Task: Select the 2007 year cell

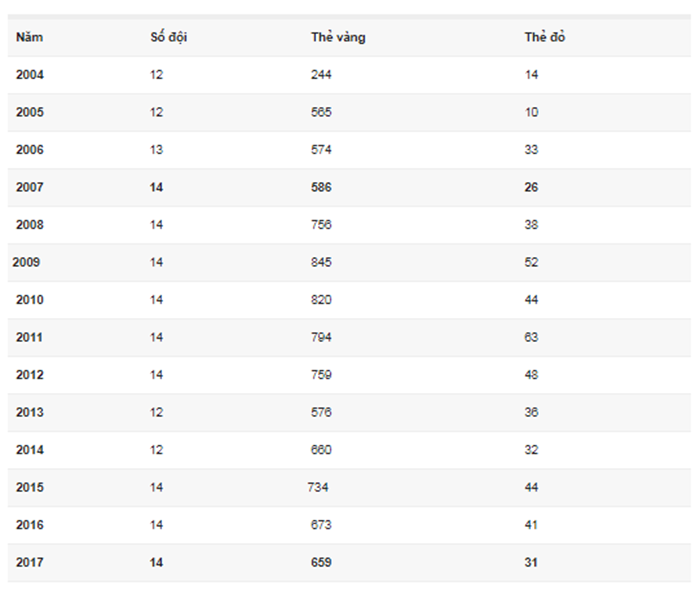Action: pos(30,187)
